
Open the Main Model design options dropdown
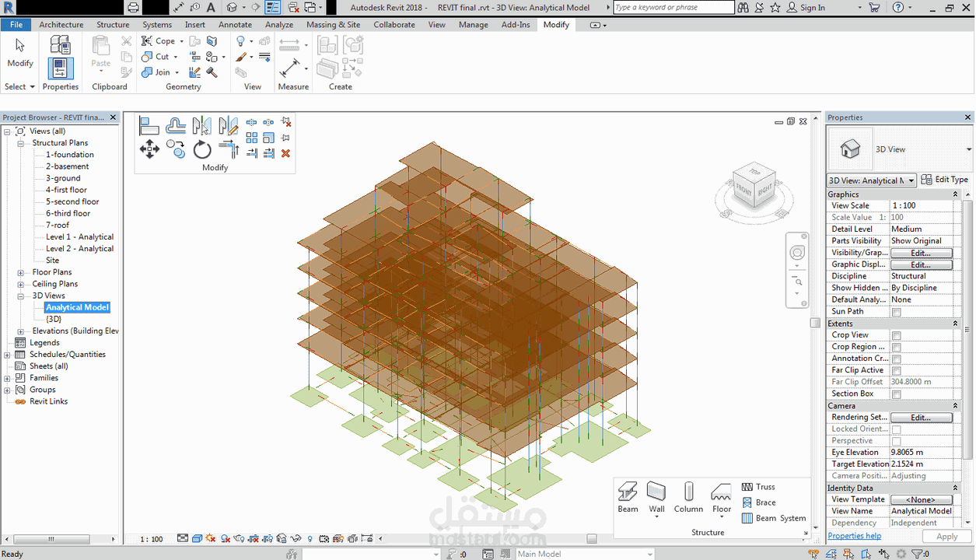pyautogui.click(x=585, y=554)
